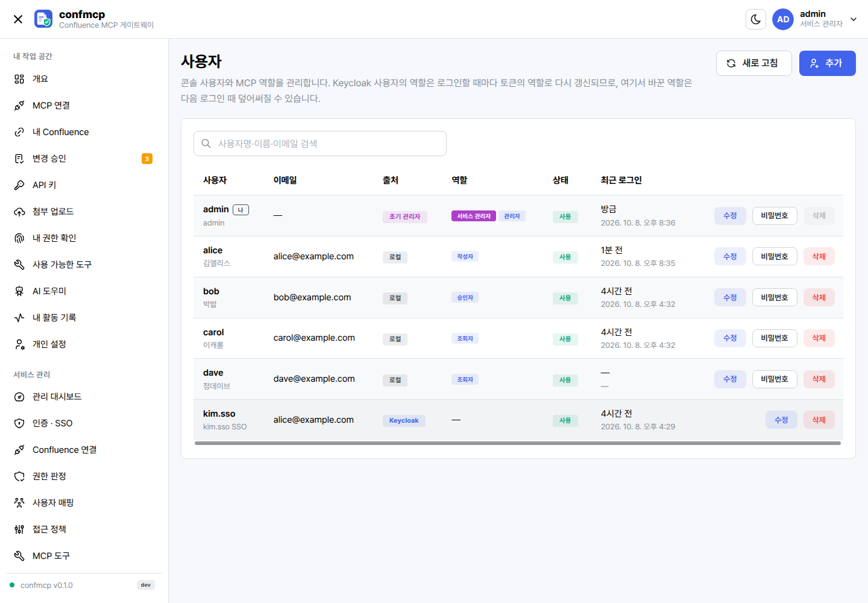Image resolution: width=868 pixels, height=603 pixels.
Task: Click the 사용 가능한 도구 wrench icon
Action: [x=19, y=265]
